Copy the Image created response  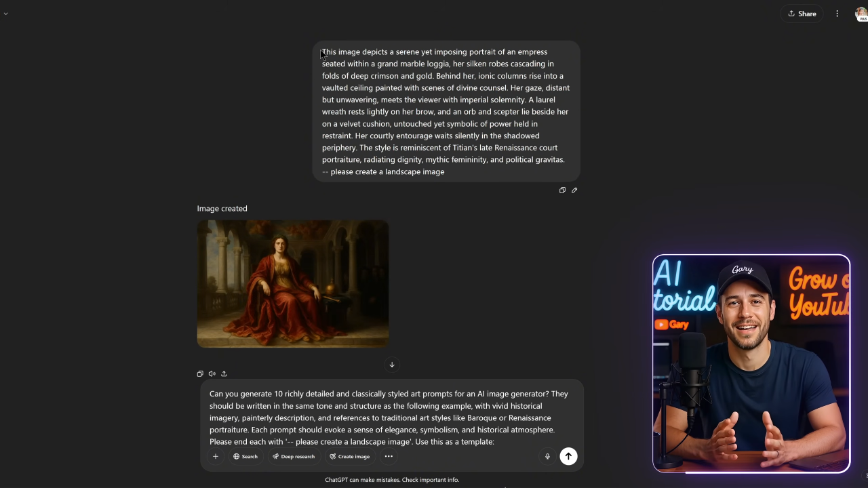click(x=200, y=373)
